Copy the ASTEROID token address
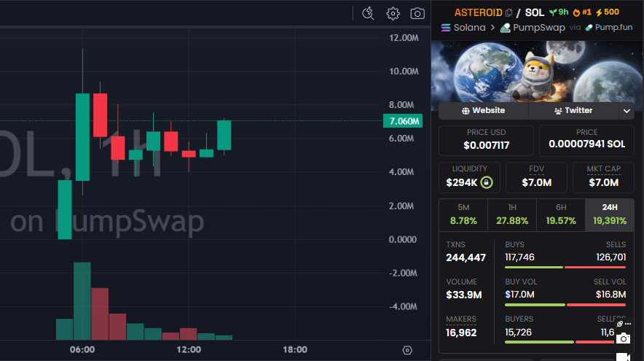 [509, 12]
